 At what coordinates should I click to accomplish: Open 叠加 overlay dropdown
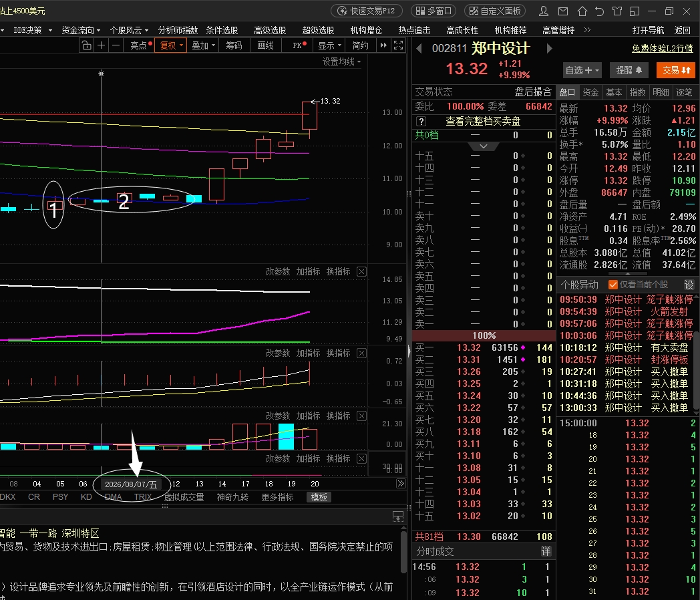tap(203, 45)
